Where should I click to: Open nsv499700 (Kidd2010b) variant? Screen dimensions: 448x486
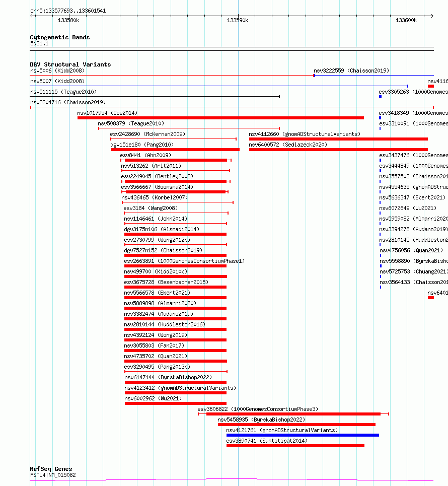click(156, 271)
